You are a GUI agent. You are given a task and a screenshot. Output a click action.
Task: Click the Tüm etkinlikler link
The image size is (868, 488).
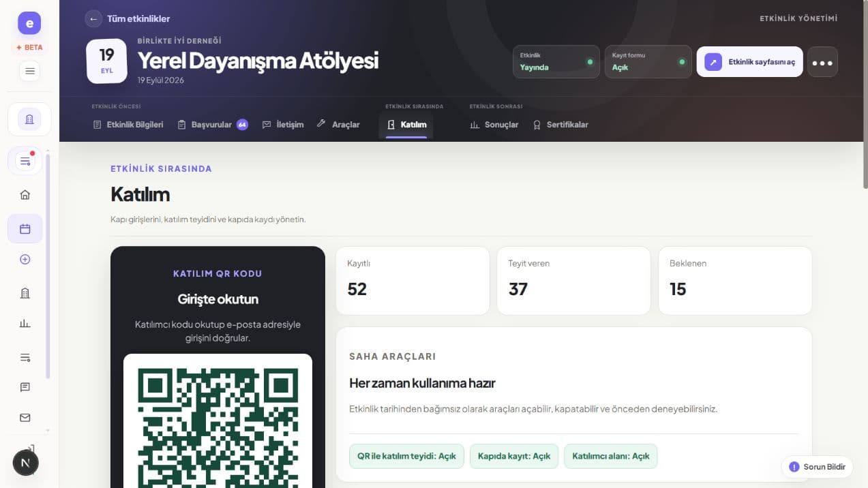pyautogui.click(x=138, y=18)
